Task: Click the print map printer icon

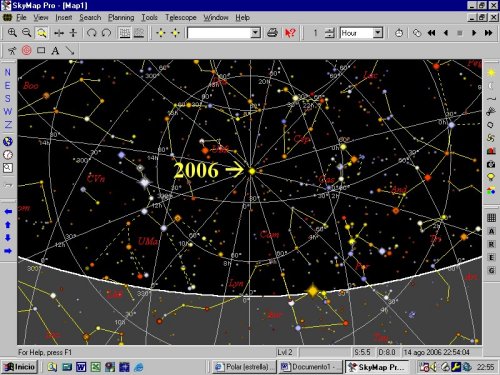Action: click(x=272, y=33)
